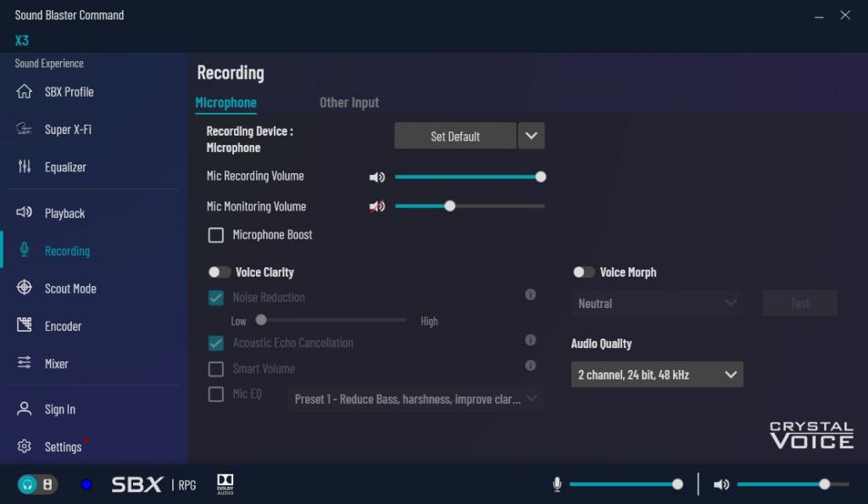Uncheck the Noise Reduction checkbox
Image resolution: width=868 pixels, height=504 pixels.
tap(216, 298)
